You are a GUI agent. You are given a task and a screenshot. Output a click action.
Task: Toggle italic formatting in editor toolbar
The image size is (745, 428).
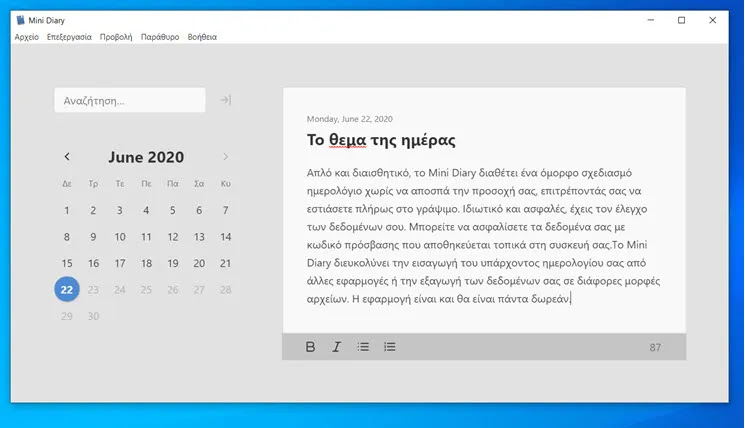[336, 347]
